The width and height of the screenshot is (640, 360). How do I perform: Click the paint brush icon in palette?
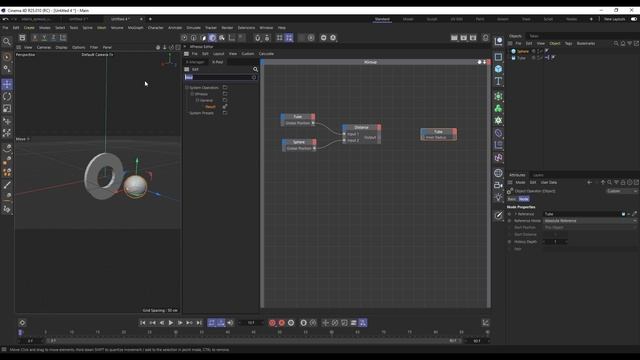pyautogui.click(x=498, y=215)
